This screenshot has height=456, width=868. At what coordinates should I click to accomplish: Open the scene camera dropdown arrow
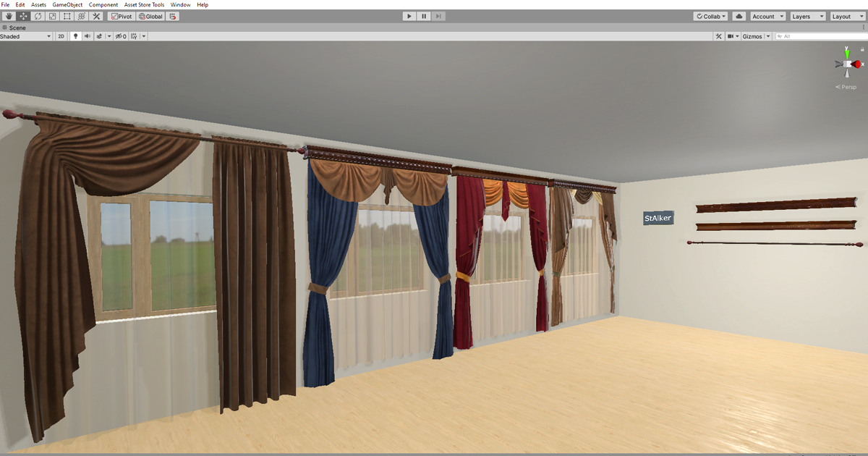(x=738, y=36)
